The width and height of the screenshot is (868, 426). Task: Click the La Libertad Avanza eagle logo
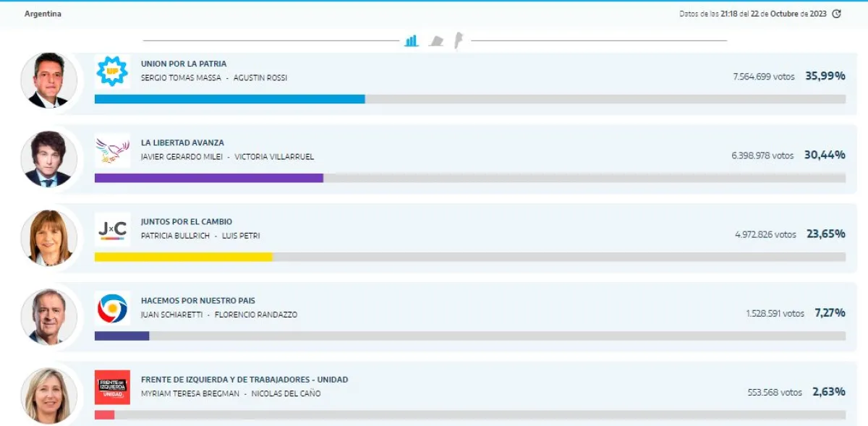click(x=112, y=150)
